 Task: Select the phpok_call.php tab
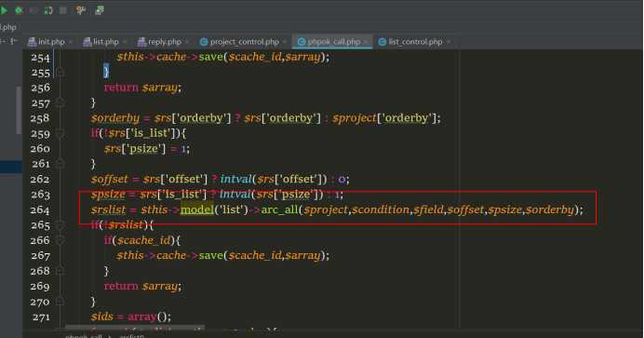click(x=333, y=42)
